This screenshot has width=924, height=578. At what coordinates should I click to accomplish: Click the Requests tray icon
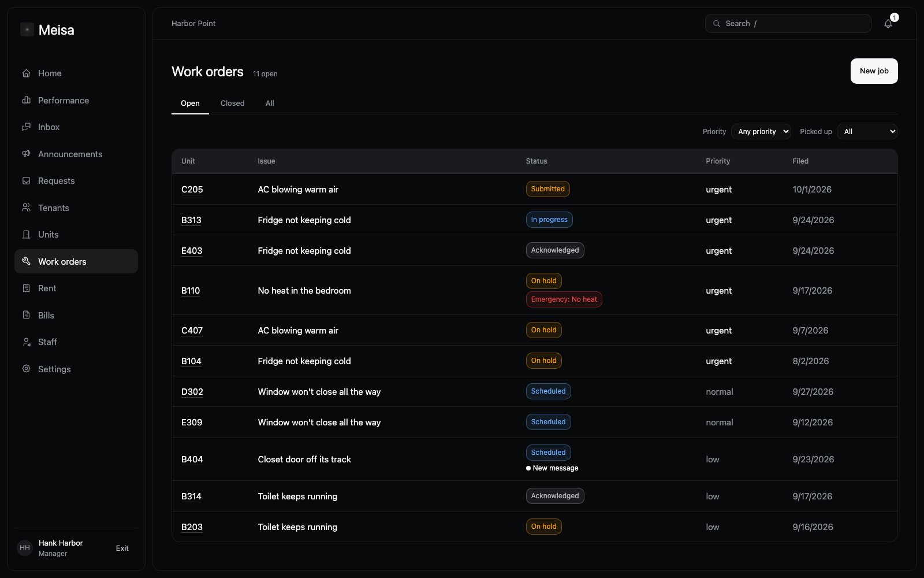(26, 181)
